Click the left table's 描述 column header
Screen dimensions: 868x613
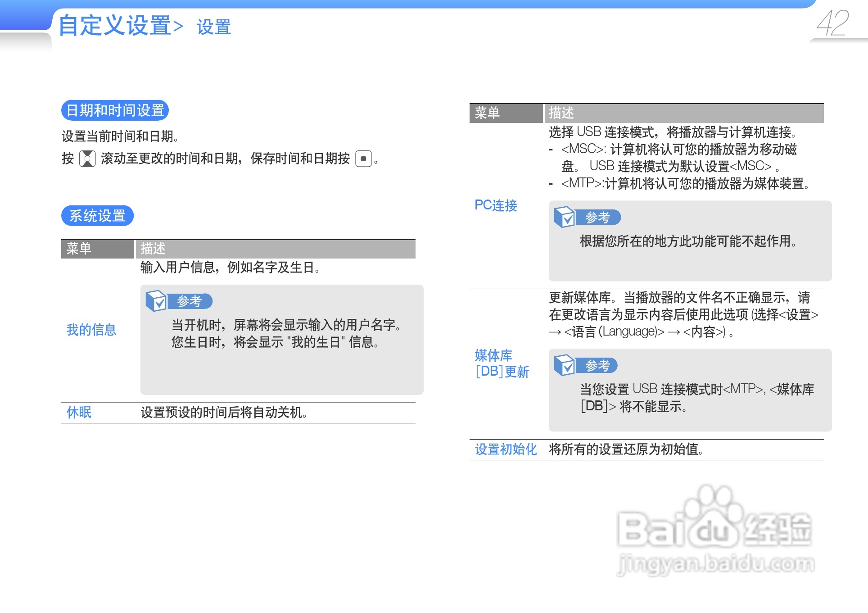pos(153,249)
